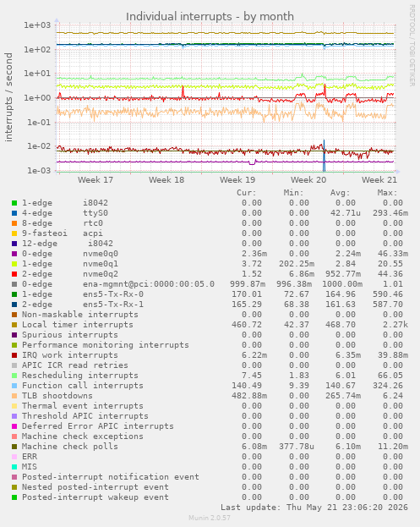Click the blue swatch for 4-edge ttyS0
Screen dimensions: 420x527
coord(14,213)
